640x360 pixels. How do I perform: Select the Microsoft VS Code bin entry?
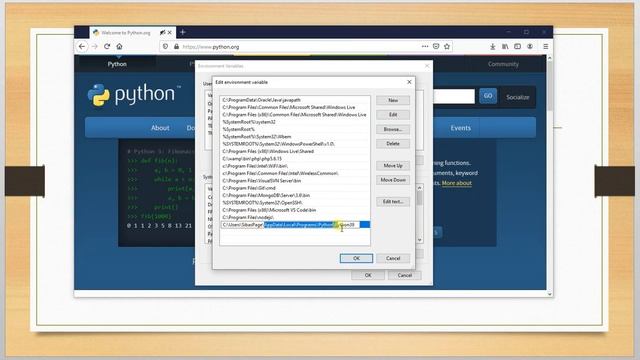[295, 210]
